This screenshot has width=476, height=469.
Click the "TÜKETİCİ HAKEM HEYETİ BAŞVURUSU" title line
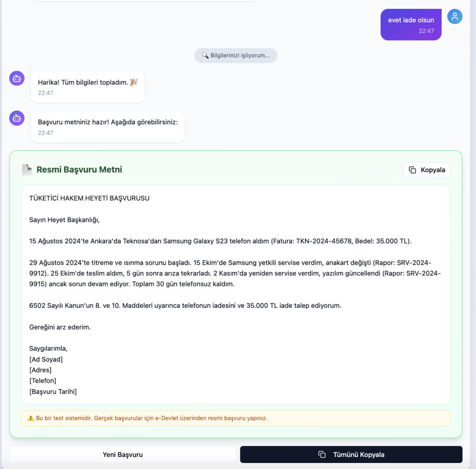point(89,198)
